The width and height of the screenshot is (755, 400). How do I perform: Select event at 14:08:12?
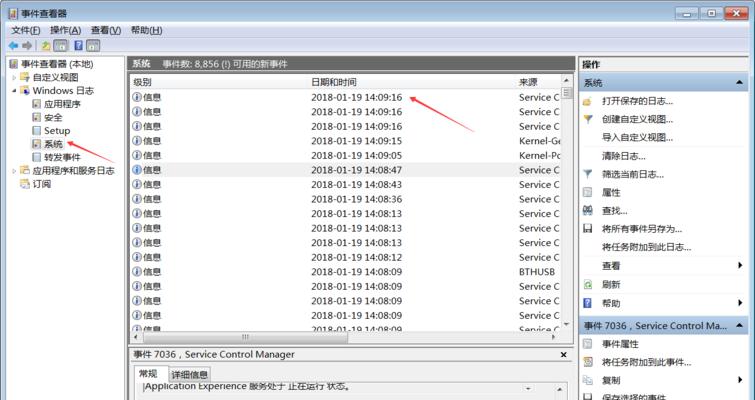point(345,257)
